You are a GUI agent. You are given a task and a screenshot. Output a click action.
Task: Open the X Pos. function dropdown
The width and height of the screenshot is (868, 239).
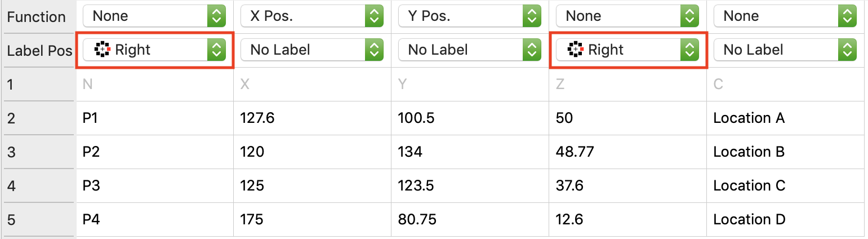click(x=312, y=16)
